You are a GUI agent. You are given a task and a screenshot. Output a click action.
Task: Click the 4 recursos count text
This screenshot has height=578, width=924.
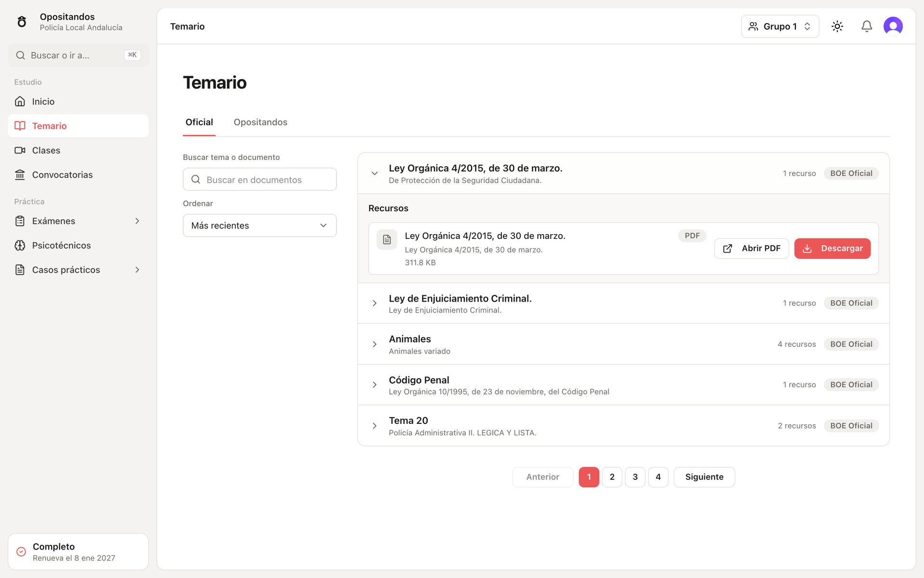tap(797, 344)
